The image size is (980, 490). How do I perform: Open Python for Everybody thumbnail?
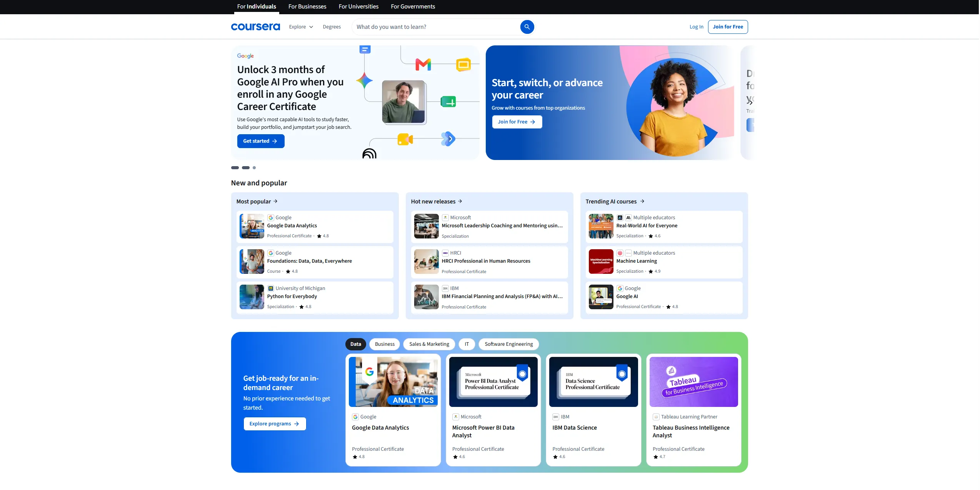click(x=252, y=297)
